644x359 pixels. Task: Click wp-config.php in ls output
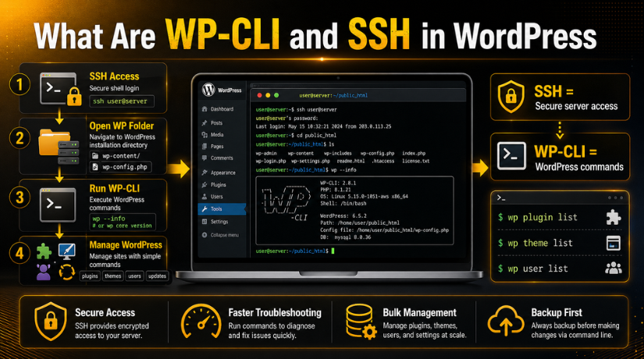tap(378, 153)
